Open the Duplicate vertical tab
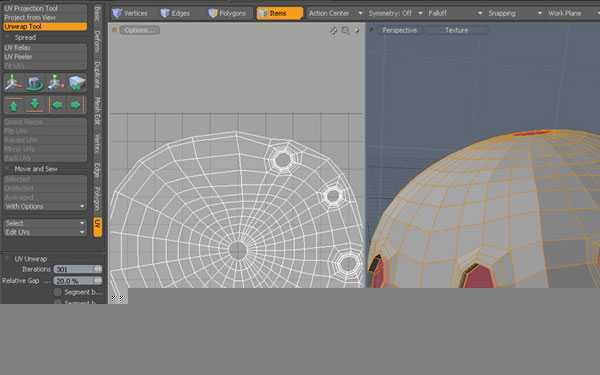This screenshot has width=600, height=375. tap(97, 75)
